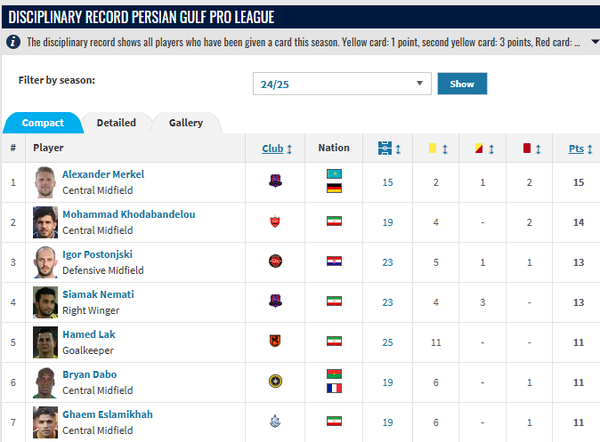This screenshot has height=442, width=600.
Task: Open the season 24/25 dropdown
Action: pos(343,84)
